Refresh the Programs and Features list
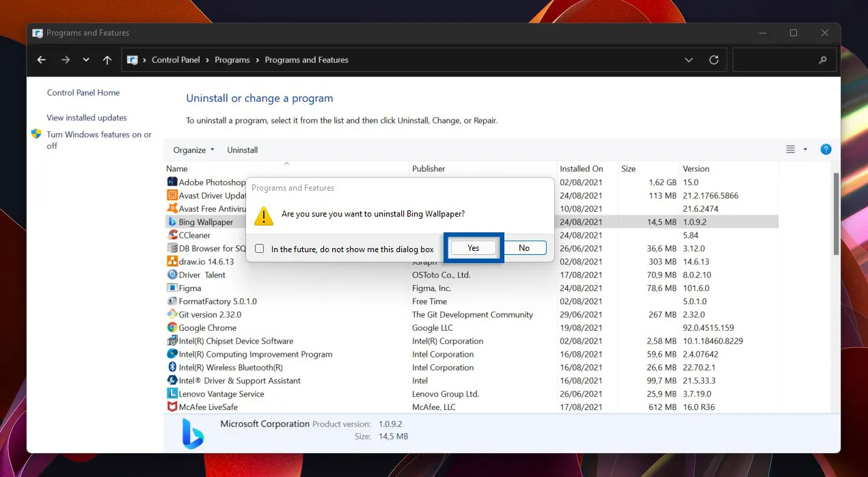Image resolution: width=868 pixels, height=477 pixels. pos(714,60)
